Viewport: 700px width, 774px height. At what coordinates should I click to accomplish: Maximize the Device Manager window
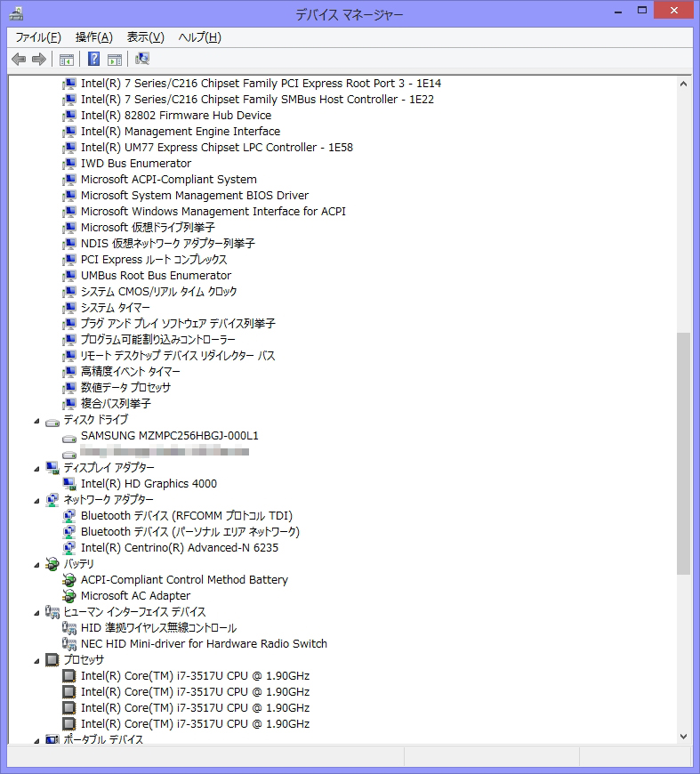click(642, 10)
